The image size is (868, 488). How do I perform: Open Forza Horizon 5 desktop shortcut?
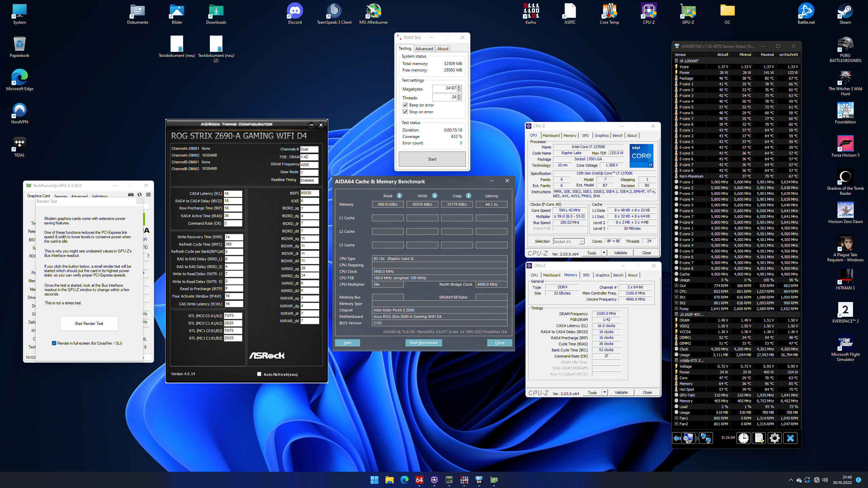pos(845,147)
